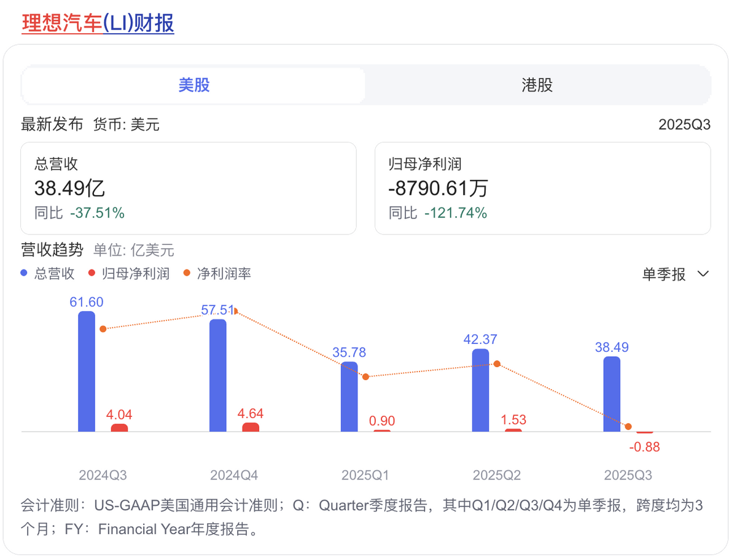737x560 pixels.
Task: Click the 2024Q3 red net profit bar
Action: tap(119, 428)
